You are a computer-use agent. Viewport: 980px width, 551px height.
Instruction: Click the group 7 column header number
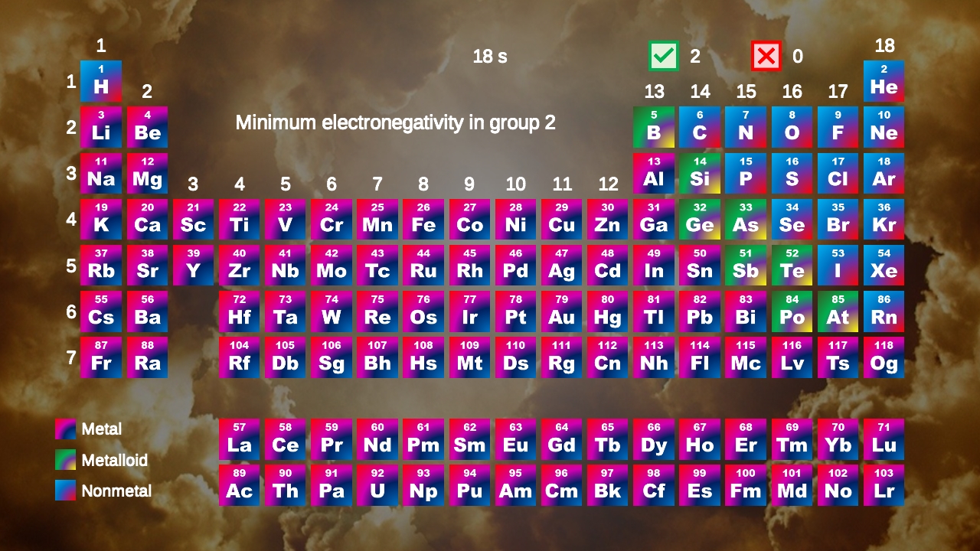pyautogui.click(x=377, y=184)
